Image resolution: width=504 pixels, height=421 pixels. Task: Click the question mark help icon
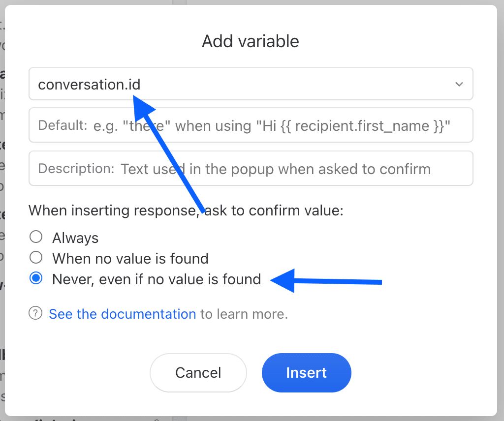pyautogui.click(x=35, y=313)
